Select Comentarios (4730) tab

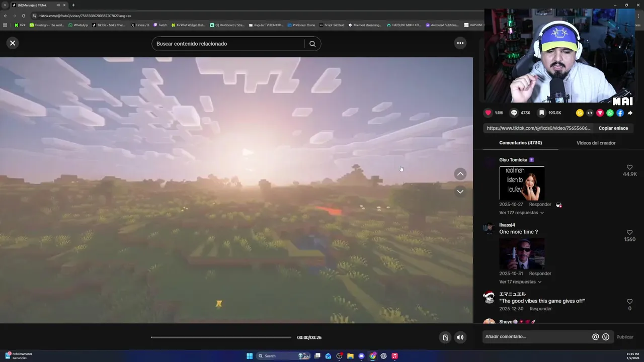(520, 143)
